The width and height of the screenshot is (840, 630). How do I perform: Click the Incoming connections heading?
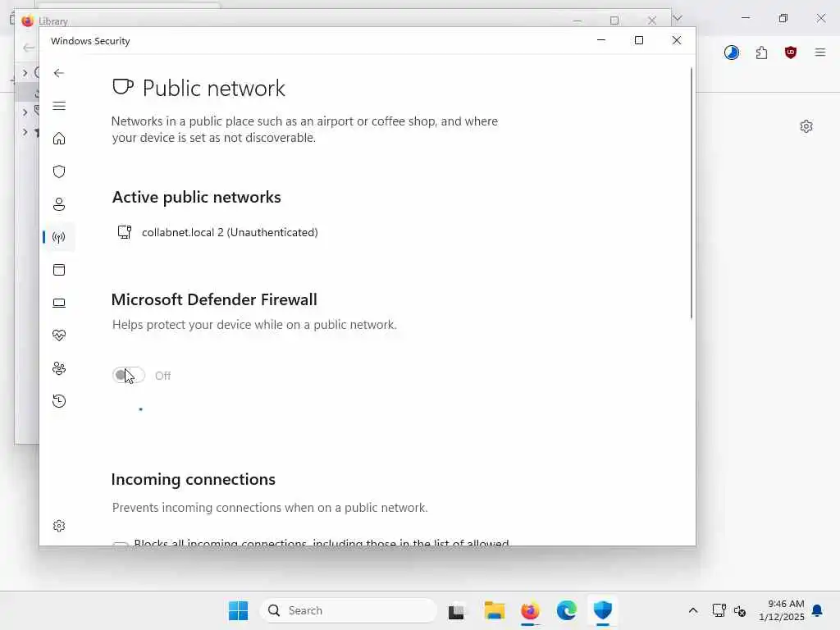click(x=194, y=479)
